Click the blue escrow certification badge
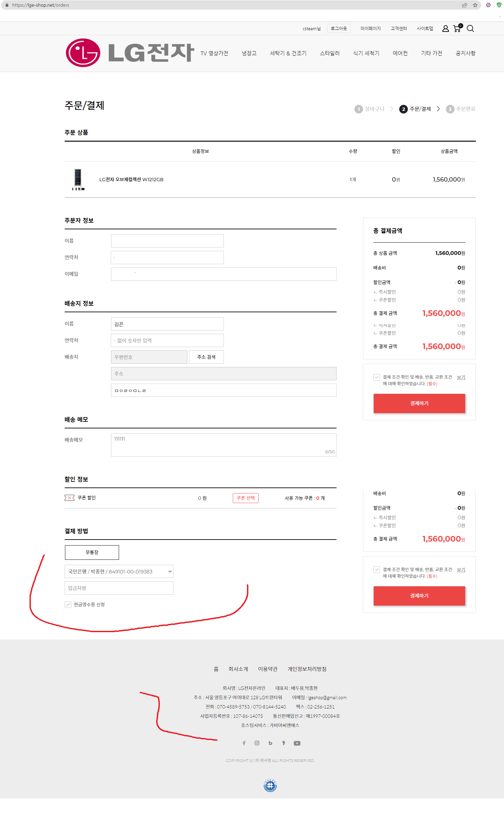This screenshot has height=813, width=504. pos(270,785)
